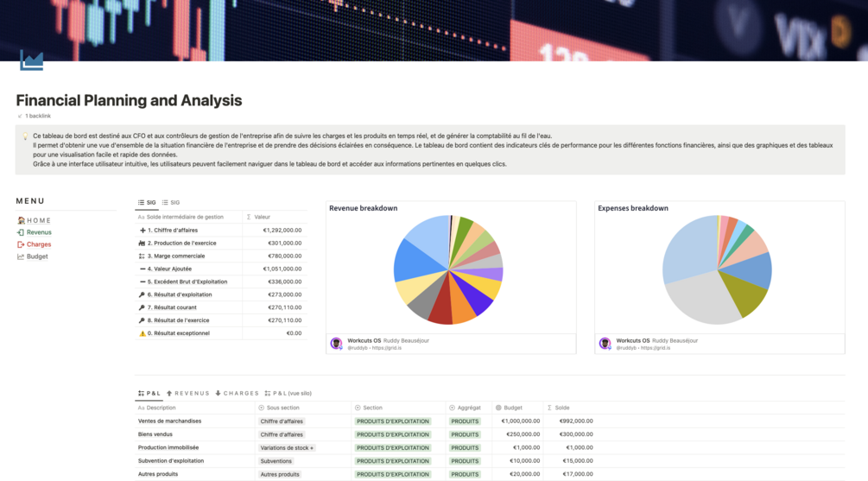Click key icon beside Résultat d'exploitation

tap(142, 294)
